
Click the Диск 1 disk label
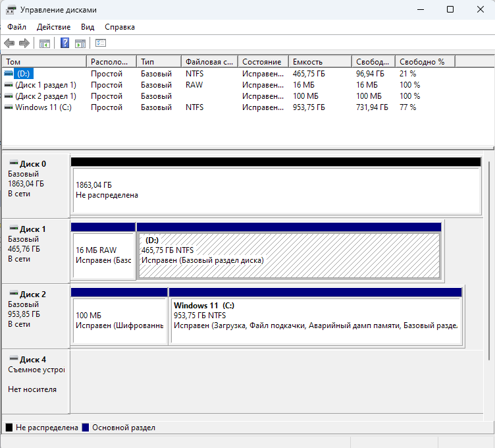point(33,229)
